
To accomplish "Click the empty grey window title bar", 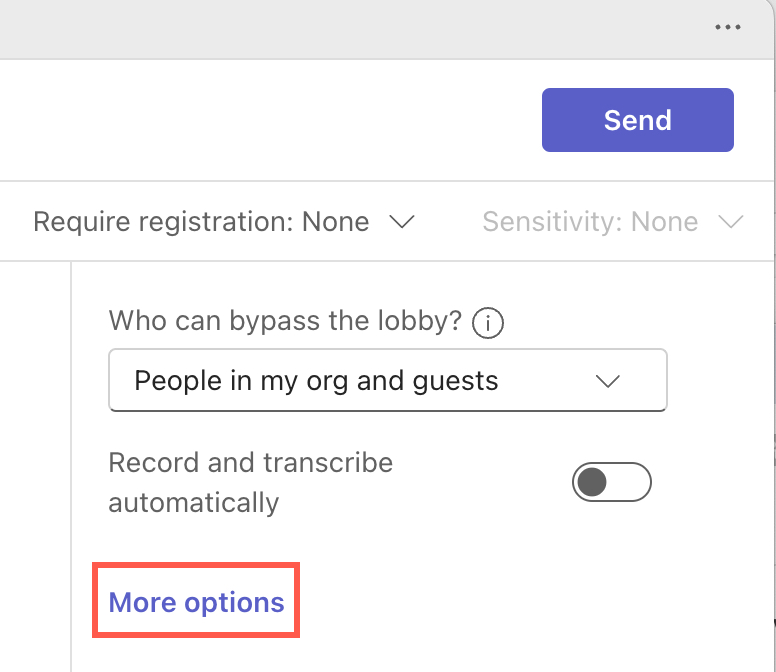I will (350, 28).
